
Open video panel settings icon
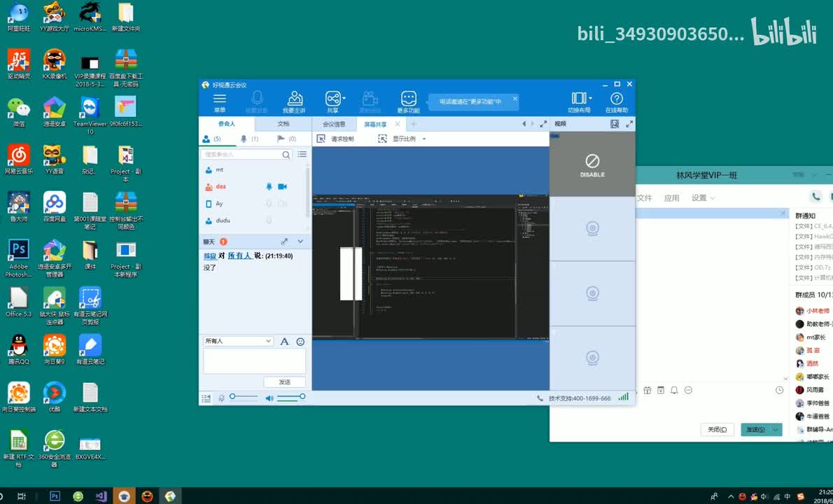(615, 124)
